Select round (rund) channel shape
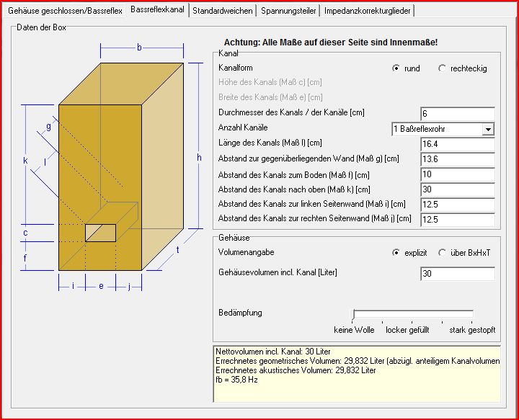This screenshot has height=420, width=519. pos(406,68)
